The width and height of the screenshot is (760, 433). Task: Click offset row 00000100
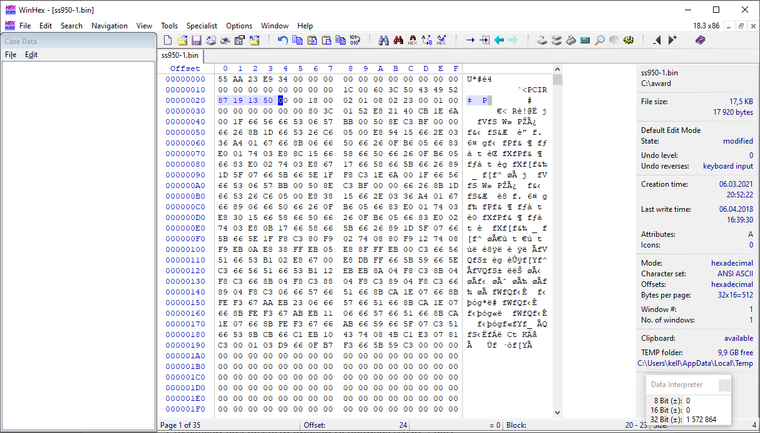coord(185,249)
